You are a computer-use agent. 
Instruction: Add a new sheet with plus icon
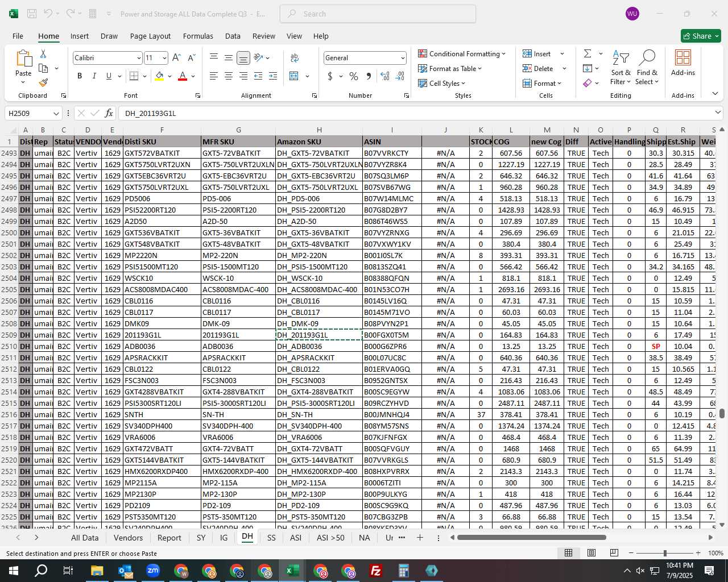(420, 538)
